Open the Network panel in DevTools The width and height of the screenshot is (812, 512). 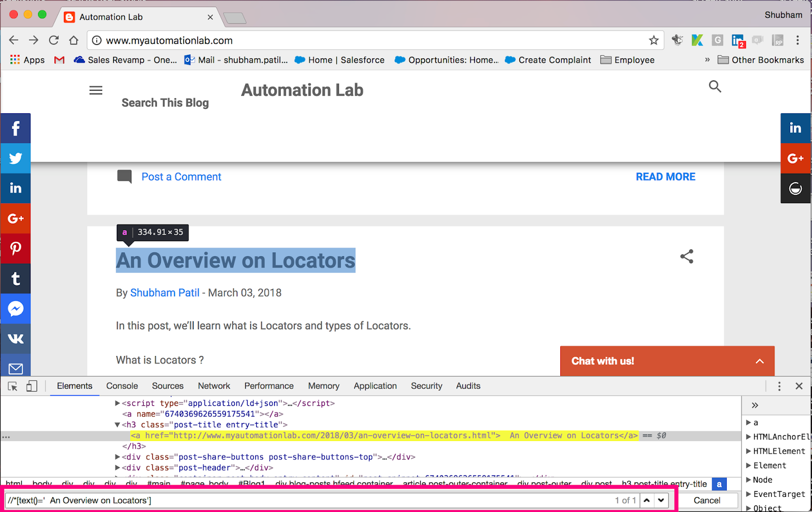(x=214, y=386)
